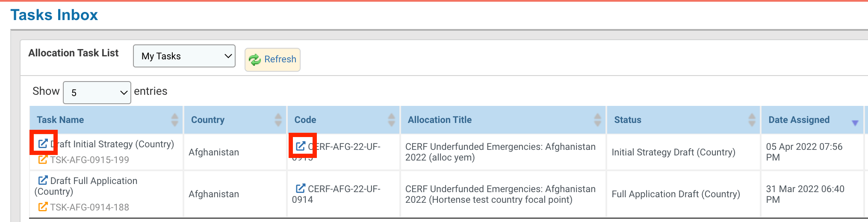Sort table by Status column arrows
The width and height of the screenshot is (868, 222).
tap(752, 120)
